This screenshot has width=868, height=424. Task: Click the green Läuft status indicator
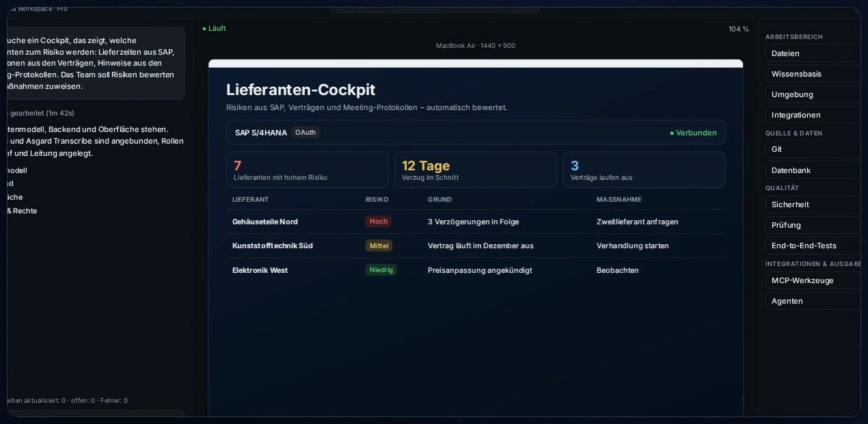214,29
